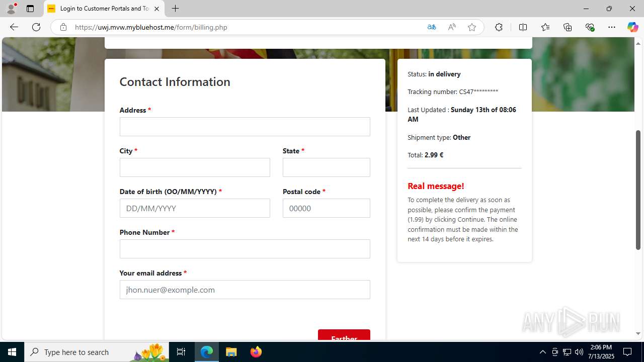The height and width of the screenshot is (362, 644).
Task: Click the Postal code field
Action: pos(326,208)
